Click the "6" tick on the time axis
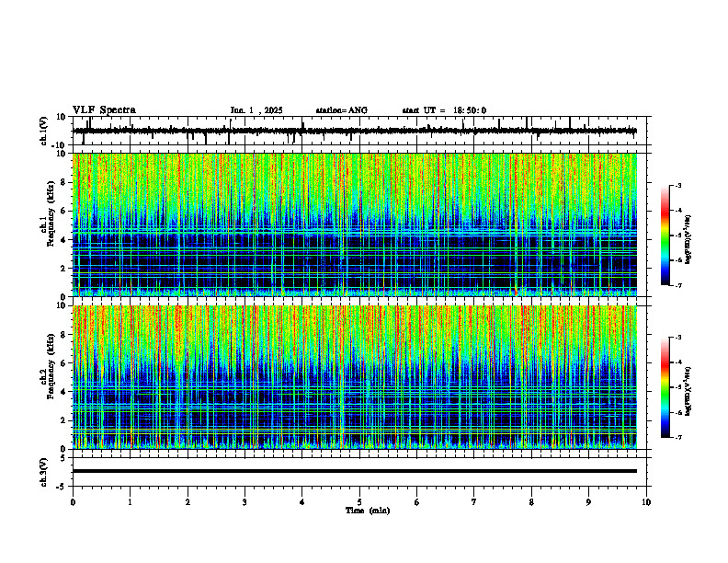Image resolution: width=728 pixels, height=563 pixels. pos(417,502)
